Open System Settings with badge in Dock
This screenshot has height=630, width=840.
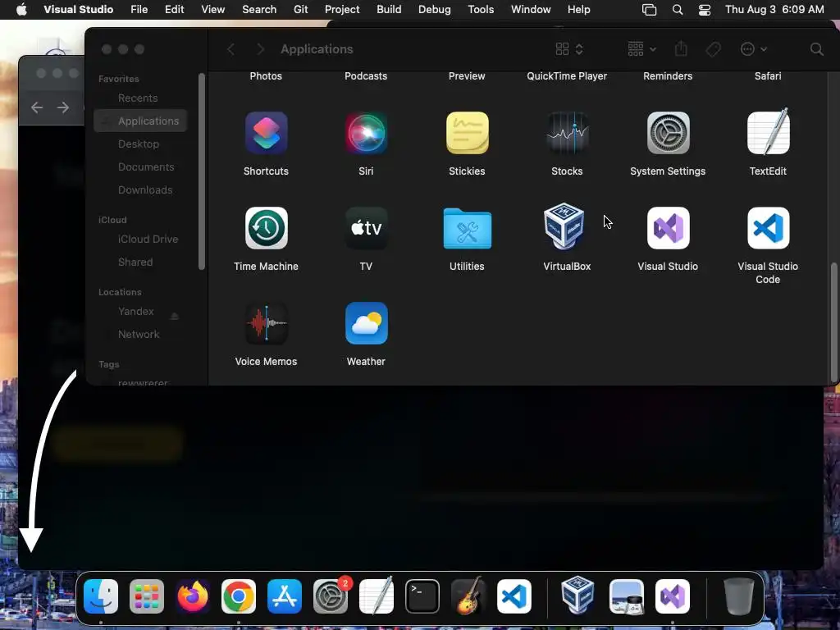click(331, 596)
